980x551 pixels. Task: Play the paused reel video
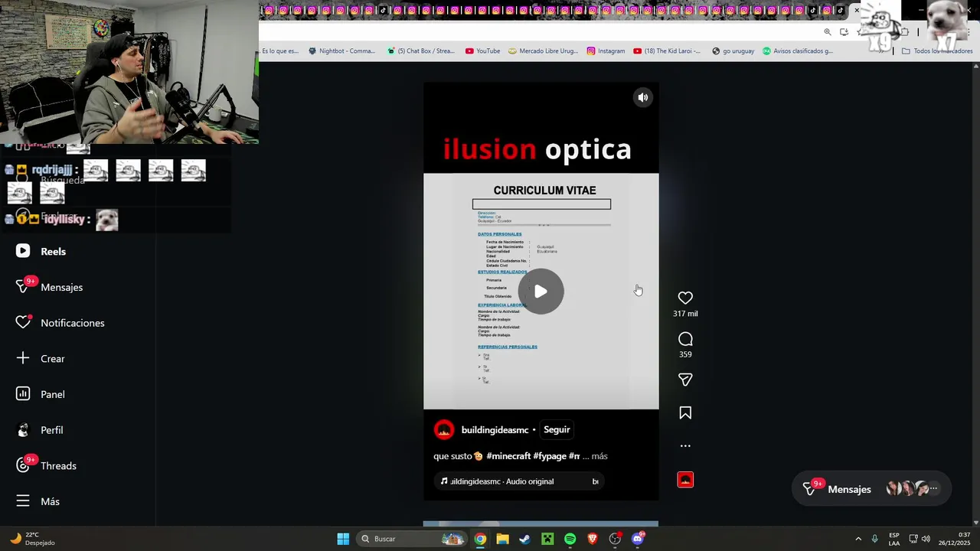[x=541, y=292]
